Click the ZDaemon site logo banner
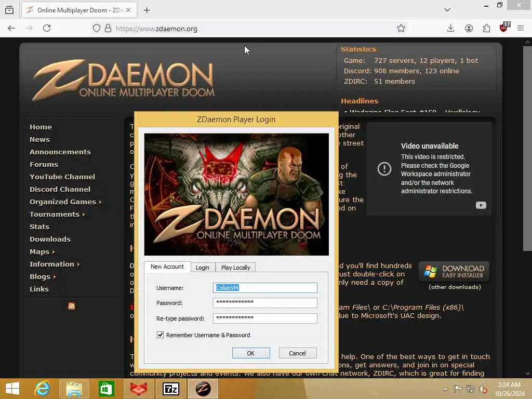532x399 pixels. [x=124, y=79]
